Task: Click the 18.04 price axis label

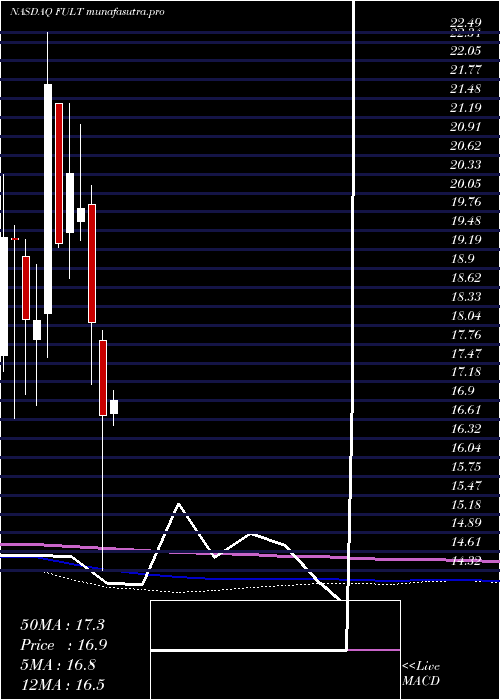Action: (x=466, y=316)
